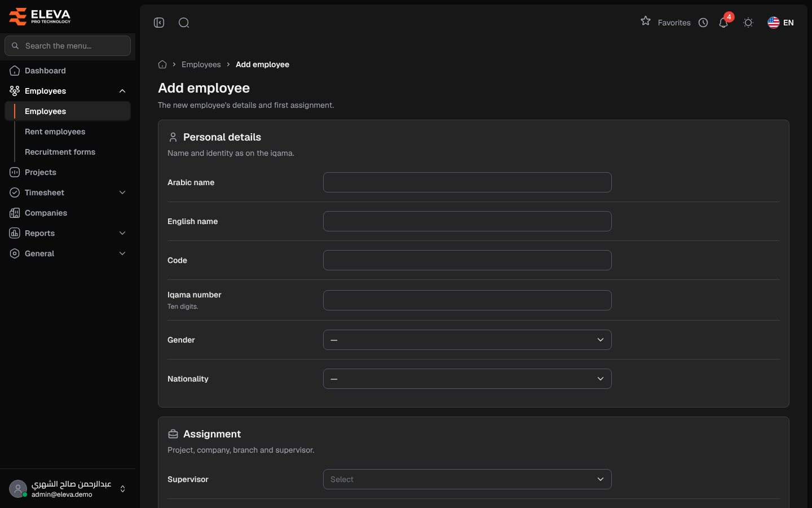
Task: Open the Supervisor select dropdown
Action: click(467, 479)
